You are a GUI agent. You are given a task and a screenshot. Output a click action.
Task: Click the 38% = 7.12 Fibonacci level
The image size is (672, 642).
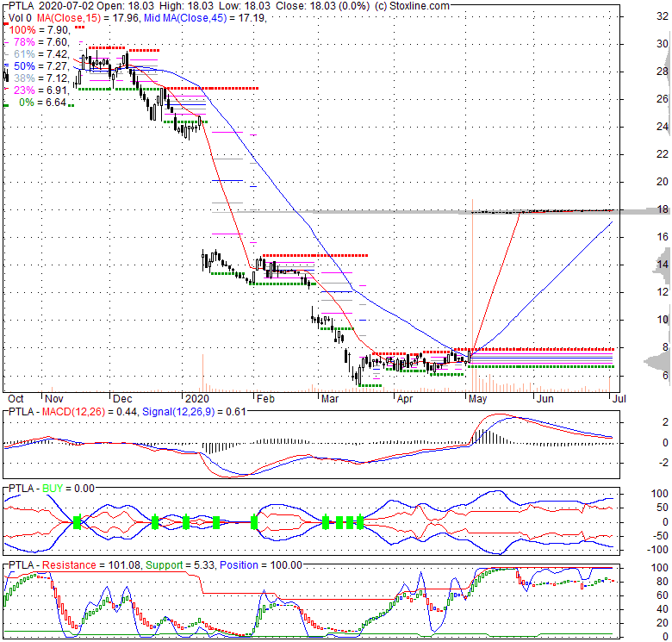pyautogui.click(x=41, y=78)
